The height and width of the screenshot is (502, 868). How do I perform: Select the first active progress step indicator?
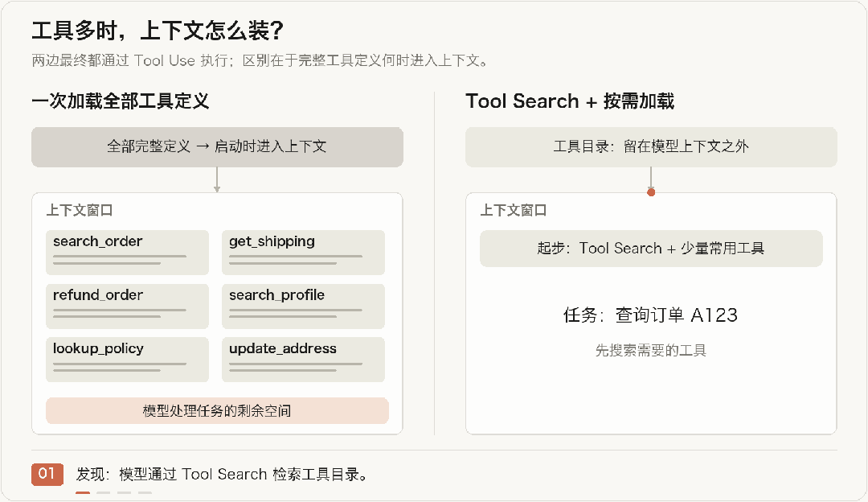click(x=83, y=492)
